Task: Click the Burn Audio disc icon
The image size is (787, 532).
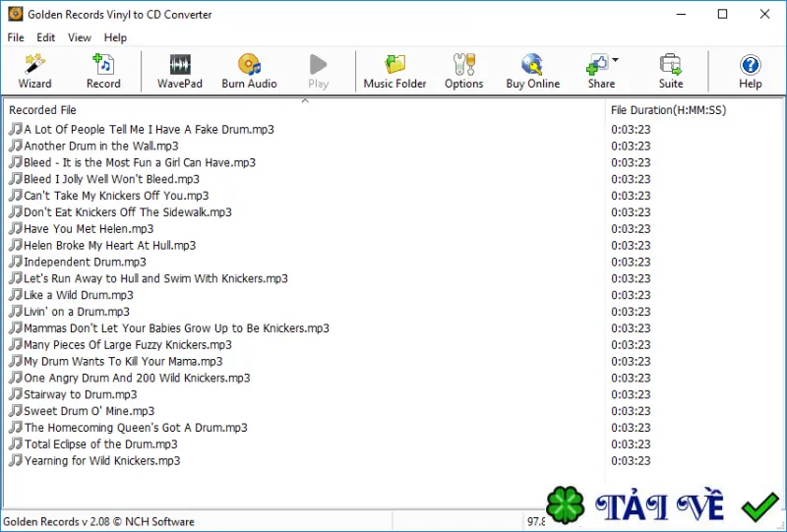Action: point(250,65)
